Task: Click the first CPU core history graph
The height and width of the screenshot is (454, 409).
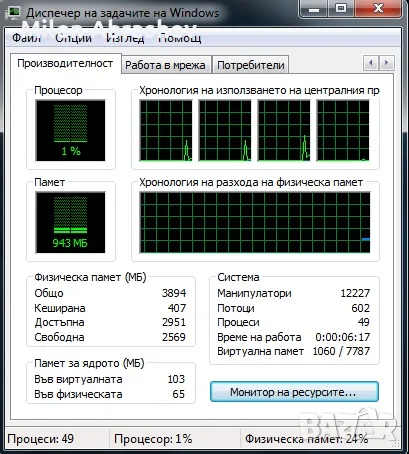Action: [x=166, y=130]
